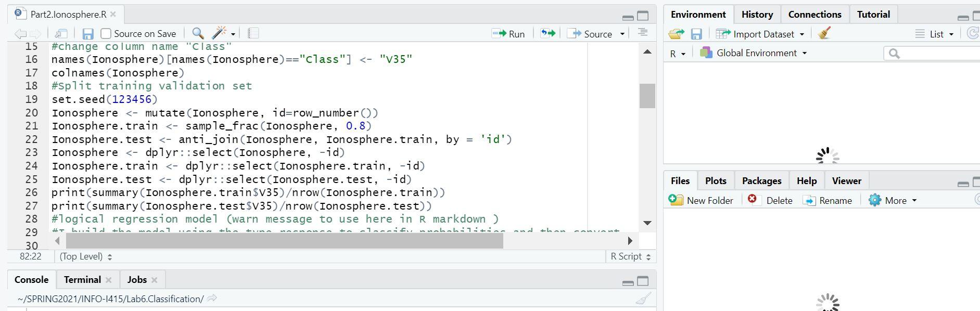
Task: Open the More dropdown in Files pane
Action: 893,200
